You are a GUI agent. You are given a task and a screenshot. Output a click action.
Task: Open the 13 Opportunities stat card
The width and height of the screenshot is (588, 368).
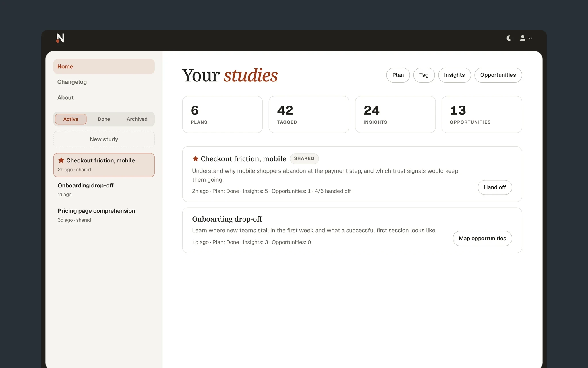coord(482,114)
